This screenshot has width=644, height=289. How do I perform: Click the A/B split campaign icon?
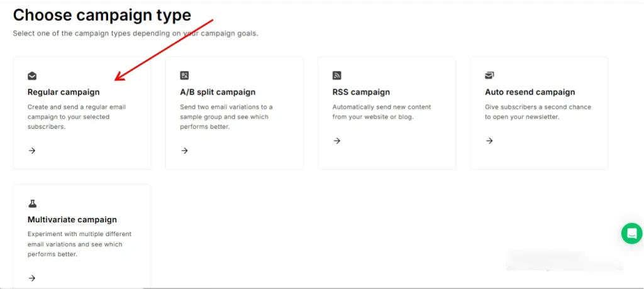(x=184, y=75)
